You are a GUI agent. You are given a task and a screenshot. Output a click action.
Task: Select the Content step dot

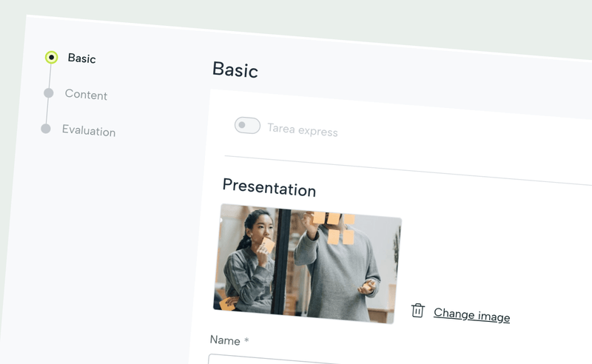pyautogui.click(x=49, y=92)
